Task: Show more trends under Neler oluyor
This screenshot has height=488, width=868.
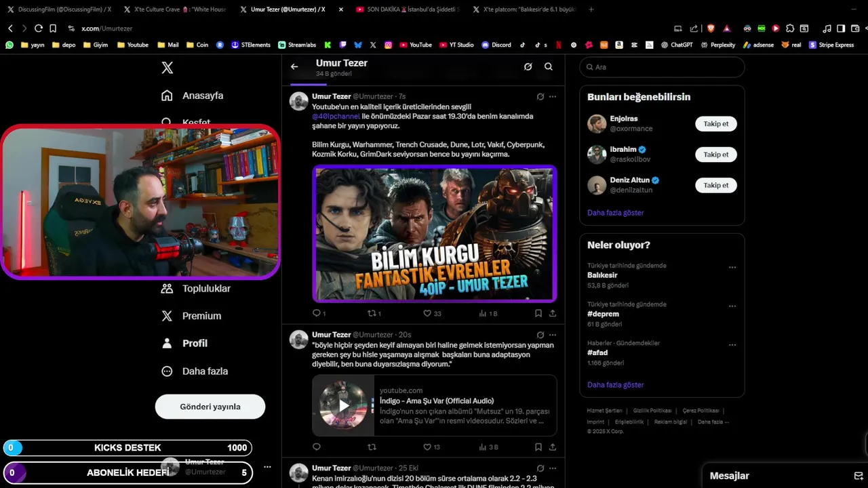Action: tap(616, 385)
